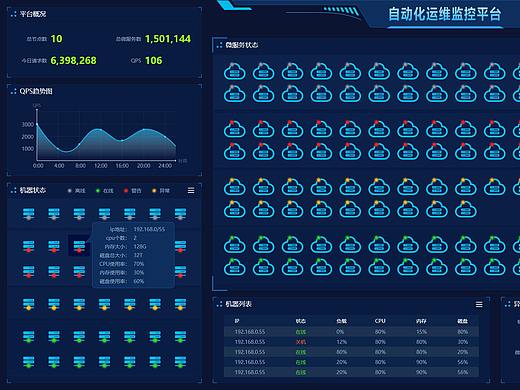Click fourth green server in bottom row

[104, 362]
